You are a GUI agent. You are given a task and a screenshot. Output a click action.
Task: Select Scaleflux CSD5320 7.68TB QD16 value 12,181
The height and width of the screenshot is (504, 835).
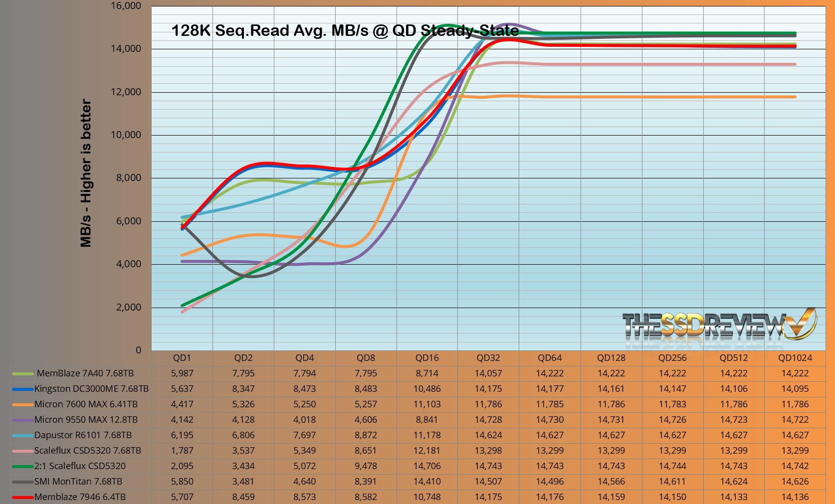(x=427, y=451)
